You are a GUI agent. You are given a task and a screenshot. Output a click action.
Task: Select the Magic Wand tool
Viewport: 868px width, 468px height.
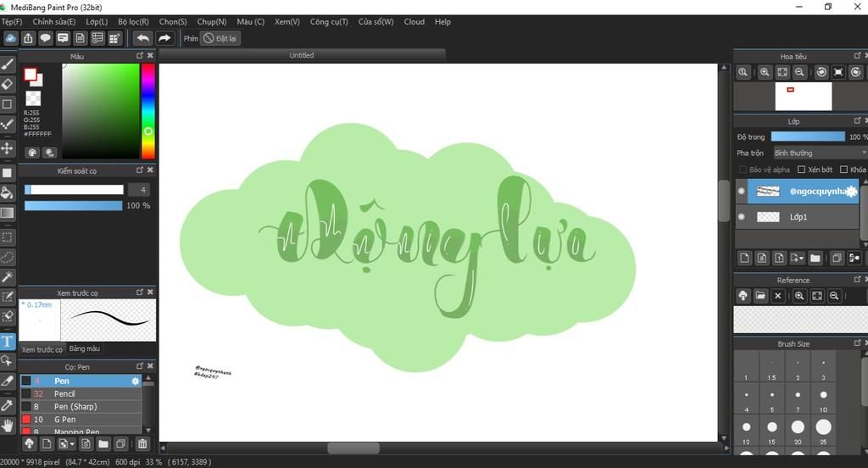pyautogui.click(x=7, y=276)
